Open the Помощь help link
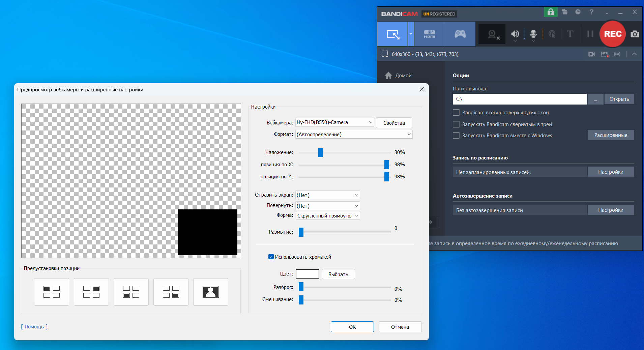This screenshot has width=644, height=350. pyautogui.click(x=34, y=327)
